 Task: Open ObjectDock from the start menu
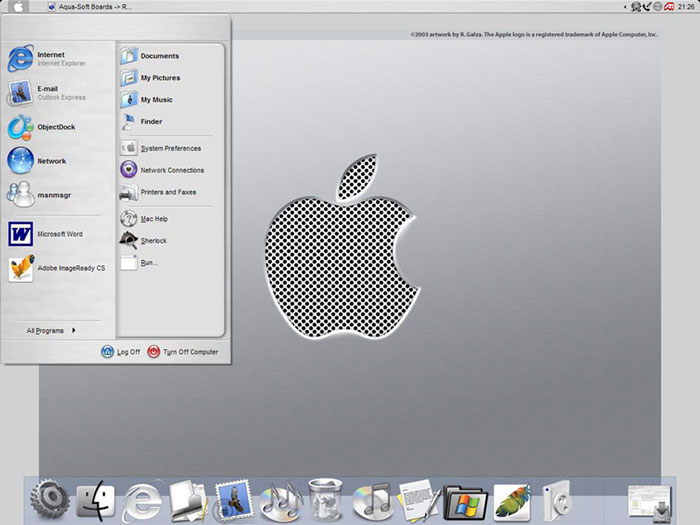(41, 127)
